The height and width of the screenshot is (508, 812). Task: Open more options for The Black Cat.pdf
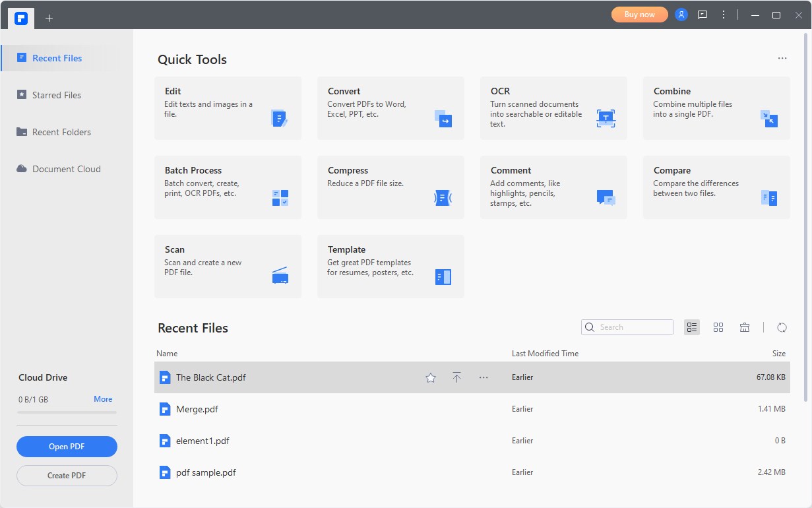click(x=484, y=378)
